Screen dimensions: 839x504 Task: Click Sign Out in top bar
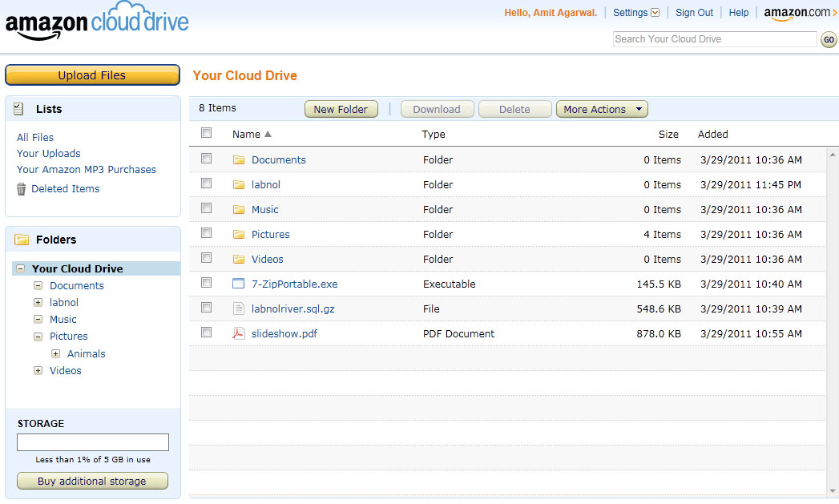694,13
